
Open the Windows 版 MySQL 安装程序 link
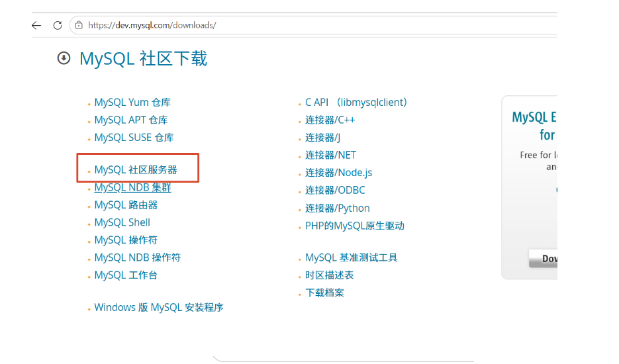159,307
